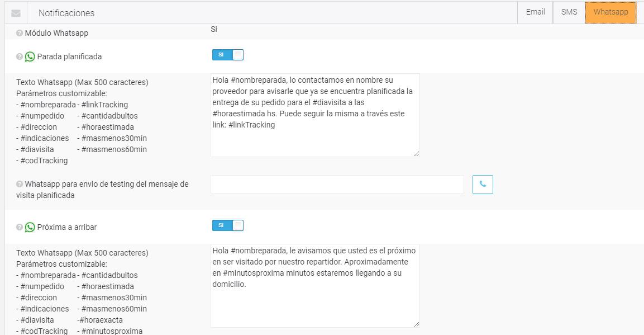This screenshot has height=335, width=644.
Task: Click the help icon beside Próxima a arribar
Action: click(x=20, y=227)
